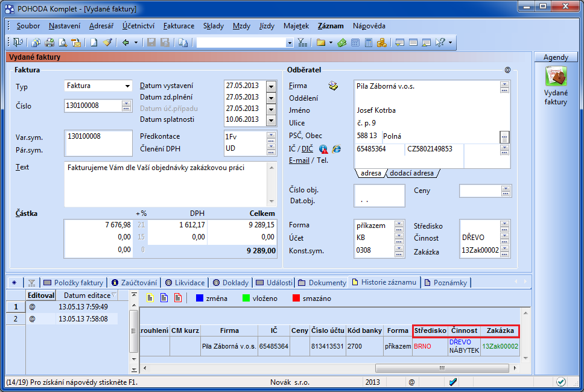Click the Novák s.r.o. status bar entry
This screenshot has width=584, height=392.
(x=290, y=382)
